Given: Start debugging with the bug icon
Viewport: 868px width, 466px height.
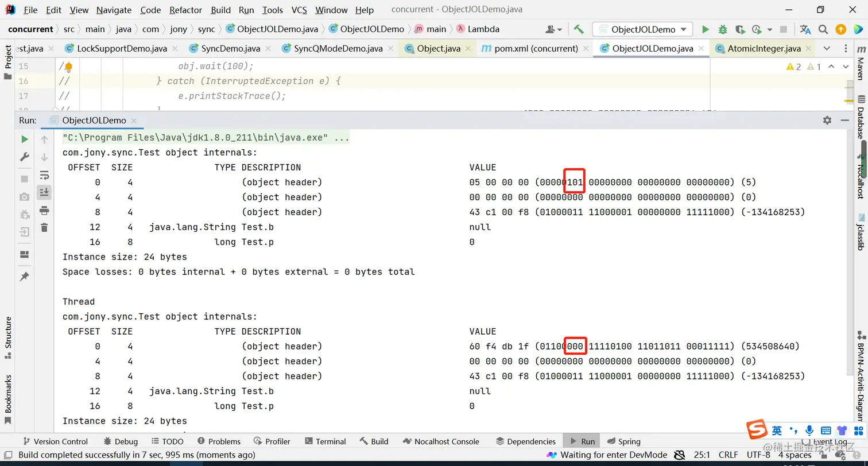Looking at the screenshot, I should (x=723, y=29).
